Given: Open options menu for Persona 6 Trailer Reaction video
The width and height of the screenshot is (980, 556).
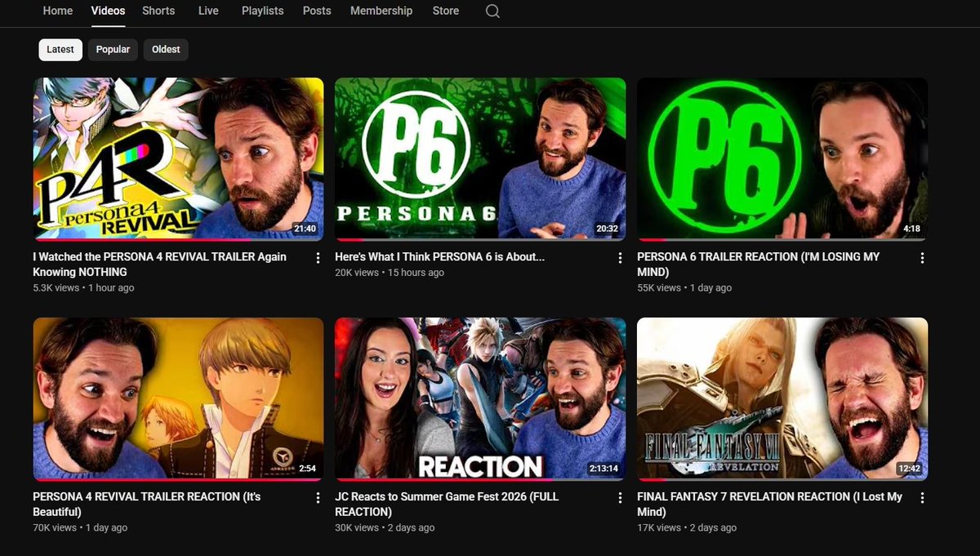Looking at the screenshot, I should (922, 258).
